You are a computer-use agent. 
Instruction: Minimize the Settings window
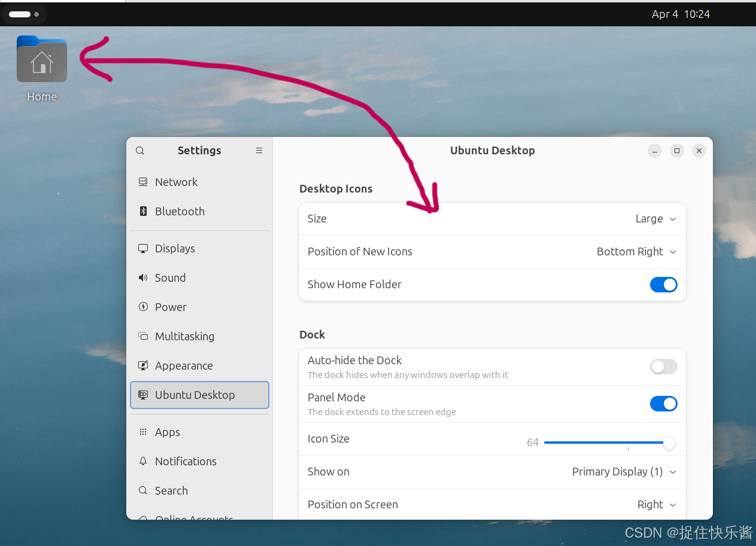pos(655,151)
